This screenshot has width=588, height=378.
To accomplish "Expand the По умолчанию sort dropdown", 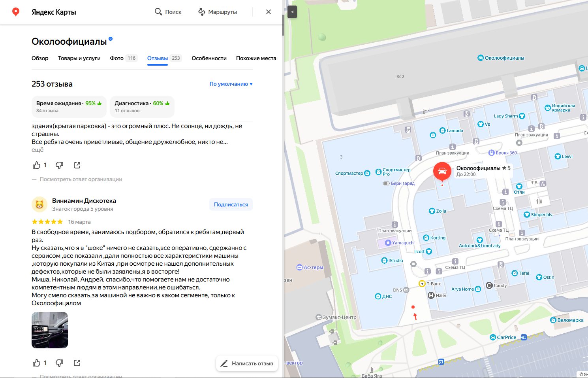I will [x=231, y=84].
